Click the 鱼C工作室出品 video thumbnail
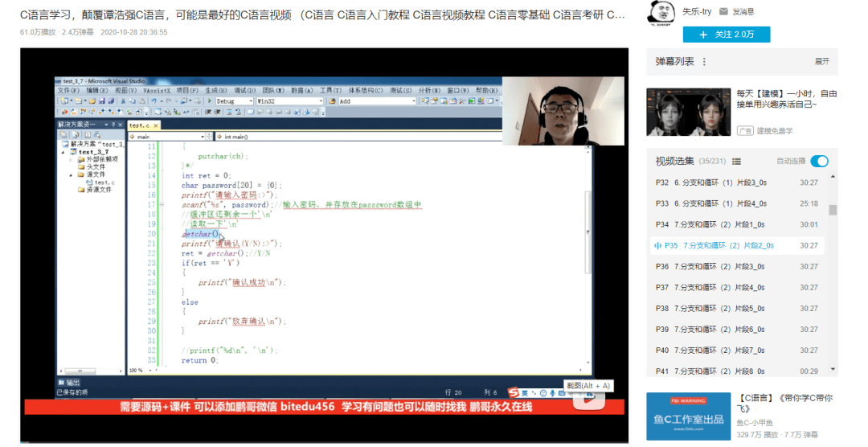868x447 pixels. coord(688,416)
